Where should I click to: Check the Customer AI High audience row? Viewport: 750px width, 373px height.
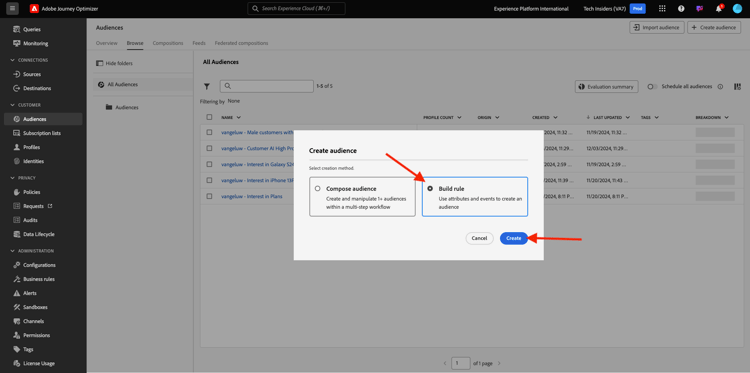point(210,148)
